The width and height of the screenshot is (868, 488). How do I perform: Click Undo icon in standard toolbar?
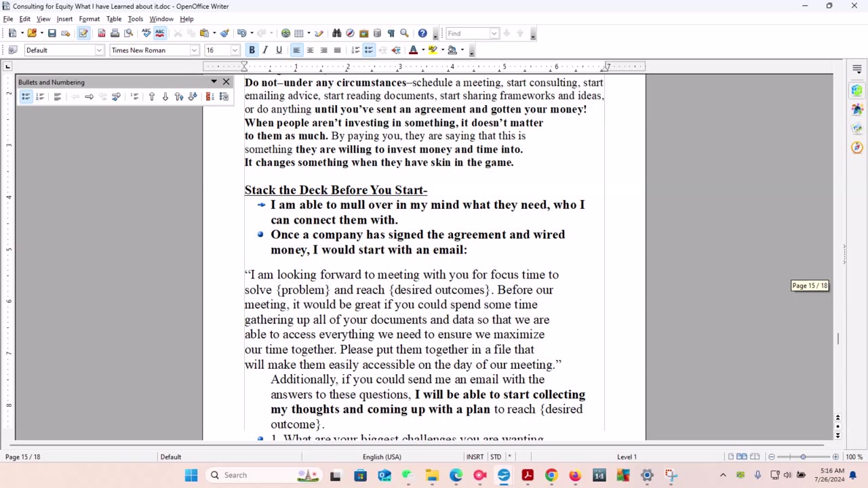pyautogui.click(x=241, y=33)
